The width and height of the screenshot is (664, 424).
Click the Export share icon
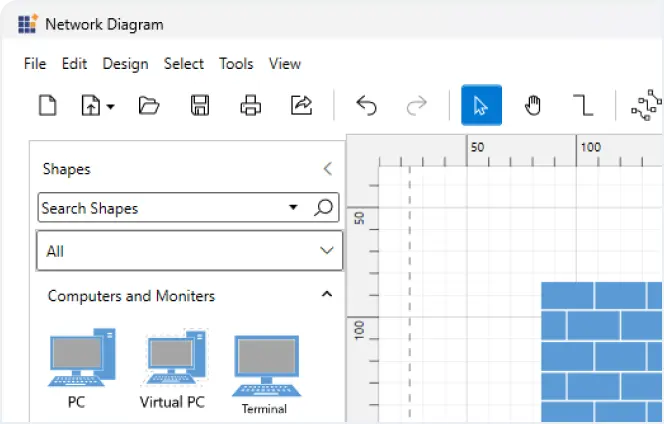(x=301, y=105)
